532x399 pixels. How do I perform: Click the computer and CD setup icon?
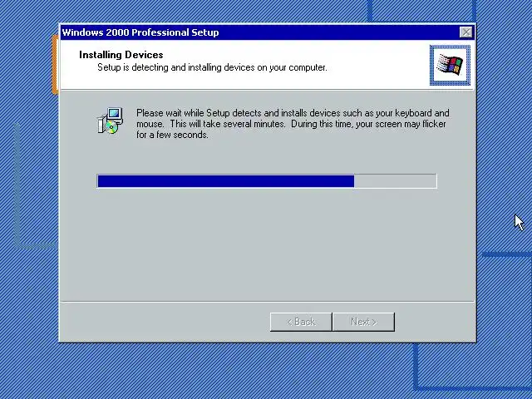point(111,121)
